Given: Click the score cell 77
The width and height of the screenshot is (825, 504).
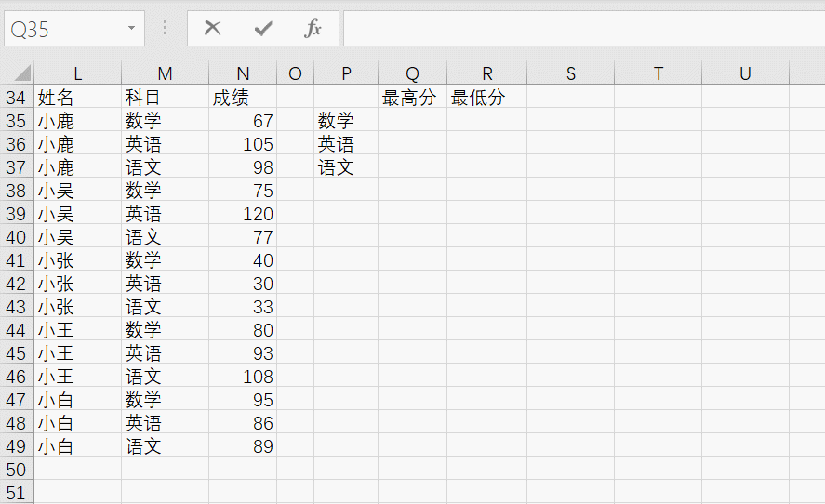Looking at the screenshot, I should (x=243, y=237).
